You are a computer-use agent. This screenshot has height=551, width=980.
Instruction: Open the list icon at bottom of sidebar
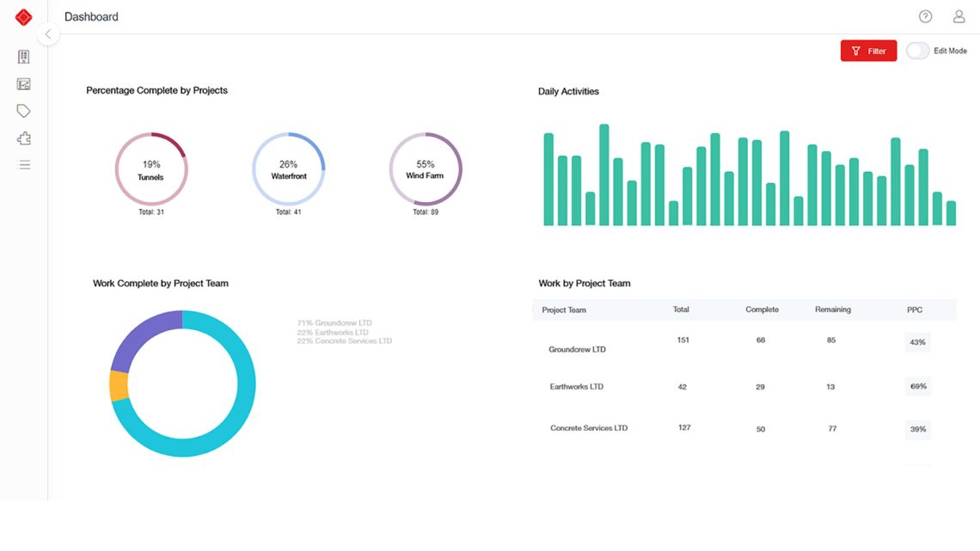23,164
